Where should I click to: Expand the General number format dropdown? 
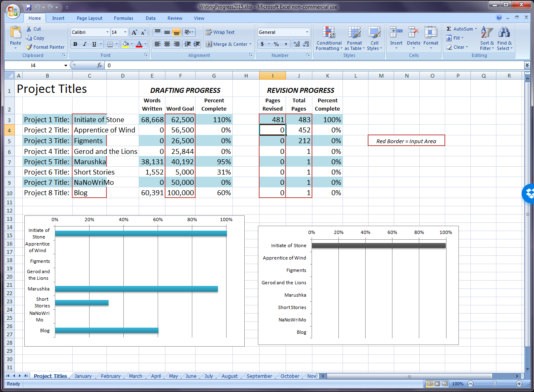(x=307, y=32)
